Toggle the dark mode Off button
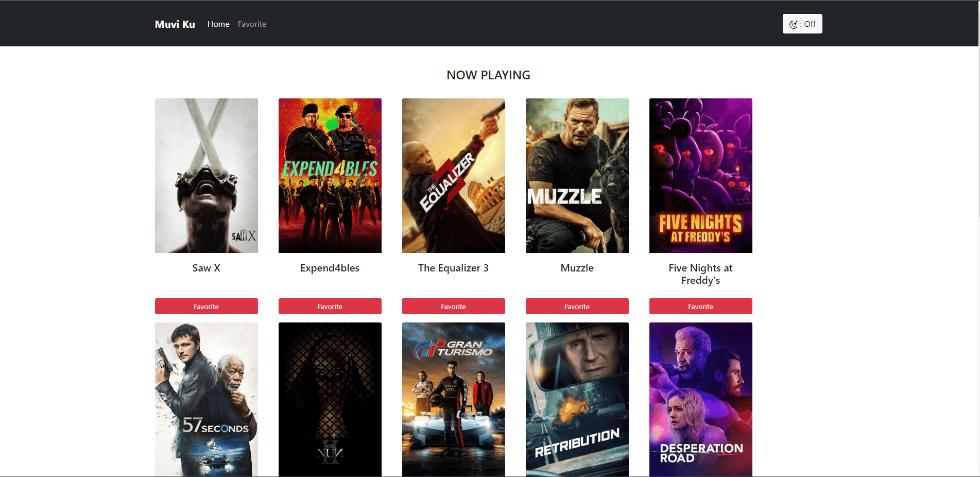 802,24
